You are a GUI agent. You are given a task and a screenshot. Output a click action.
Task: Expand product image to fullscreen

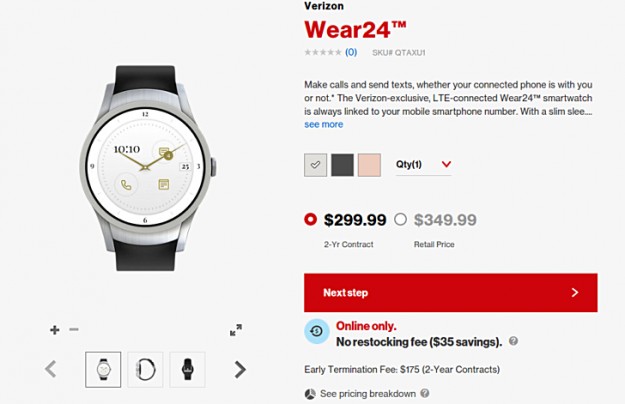pos(236,330)
